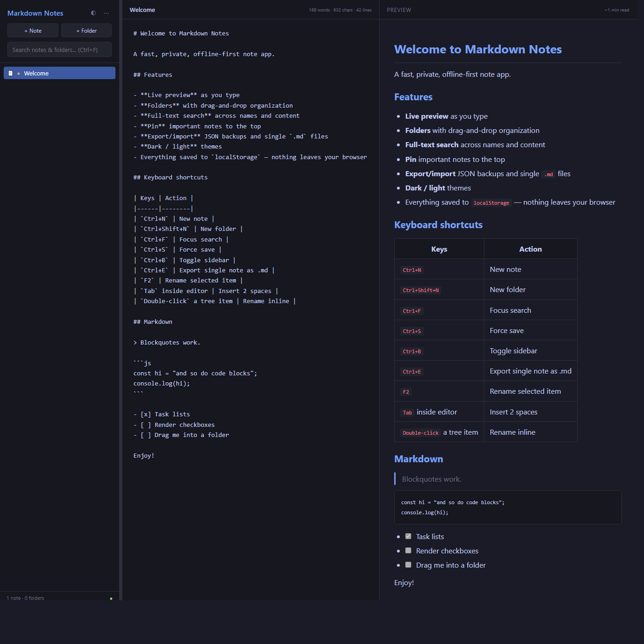Open the more options ellipsis menu
644x644 pixels.
coord(106,13)
